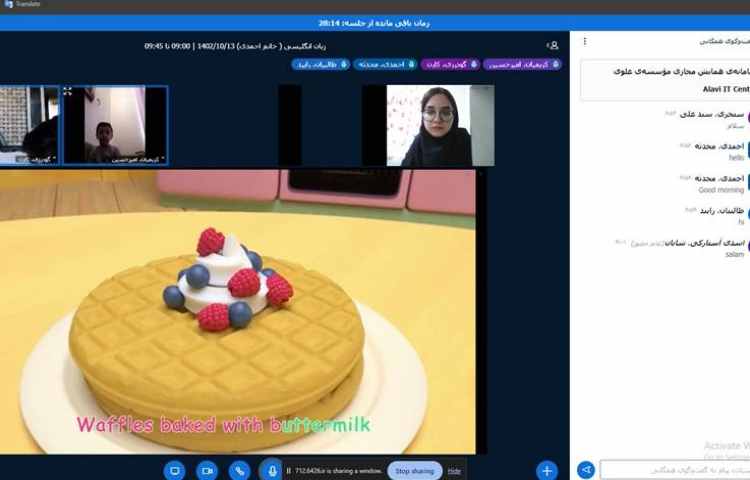Open the chat three-dot options menu

coord(585,41)
